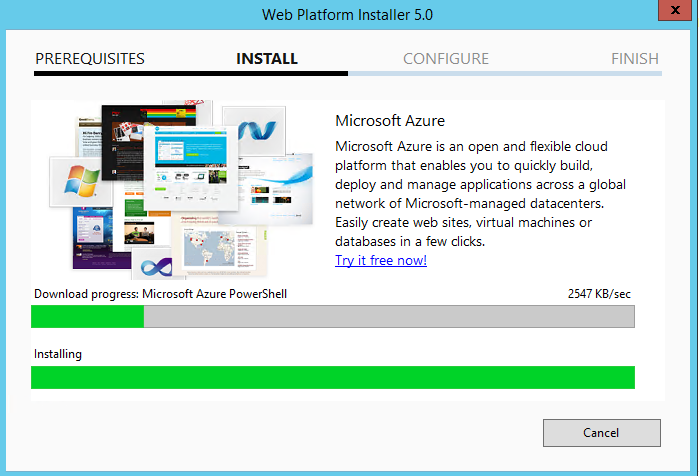Click the Visual Studio infinity logo thumbnail
Viewport: 699px width, 476px height.
[x=154, y=266]
